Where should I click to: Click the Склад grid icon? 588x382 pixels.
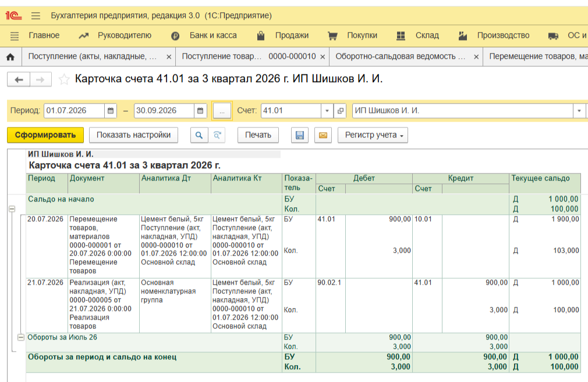tap(401, 36)
